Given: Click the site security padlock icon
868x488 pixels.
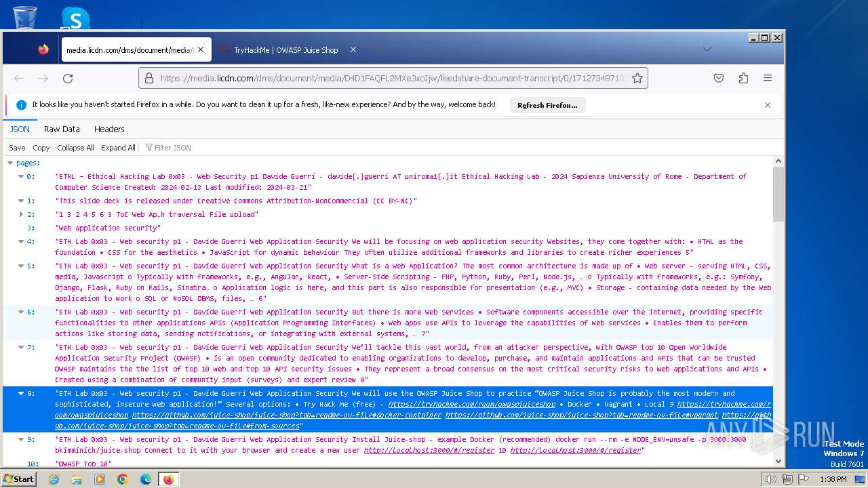Looking at the screenshot, I should pos(149,78).
